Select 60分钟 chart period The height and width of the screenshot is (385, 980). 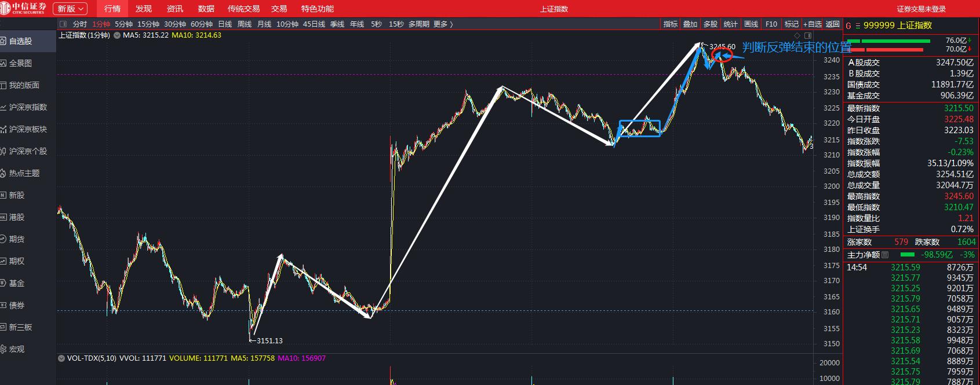(x=202, y=24)
